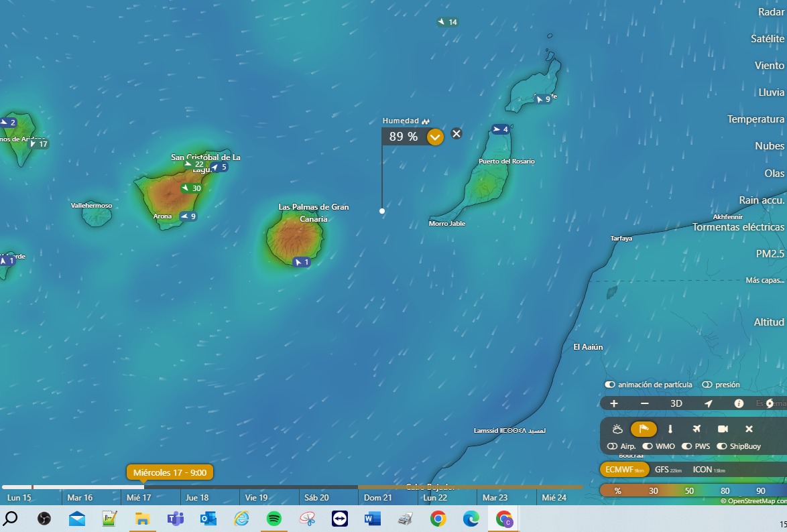Select the Olas layer
Viewport: 787px width, 532px height.
coord(774,173)
